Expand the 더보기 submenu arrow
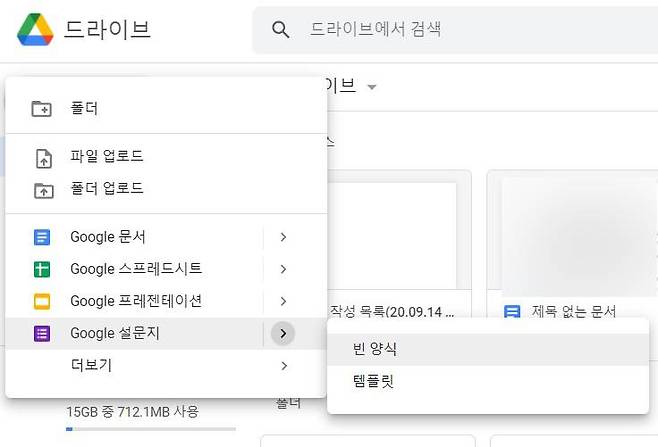The height and width of the screenshot is (447, 658). click(x=283, y=366)
